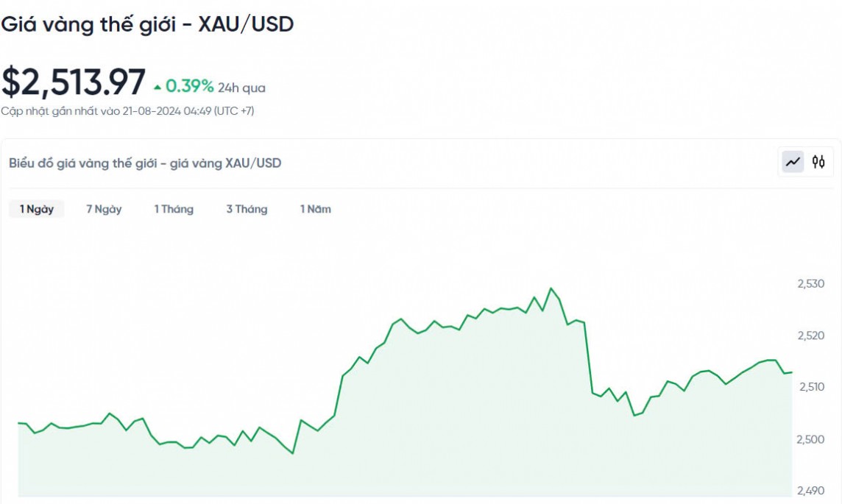Click the green up-arrow beside 0.39%
The height and width of the screenshot is (504, 842).
coord(158,88)
